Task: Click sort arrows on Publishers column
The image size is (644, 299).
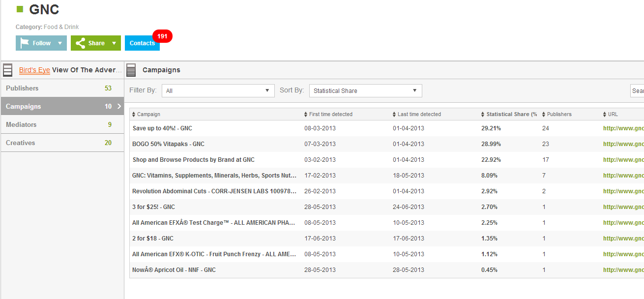Action: tap(544, 114)
